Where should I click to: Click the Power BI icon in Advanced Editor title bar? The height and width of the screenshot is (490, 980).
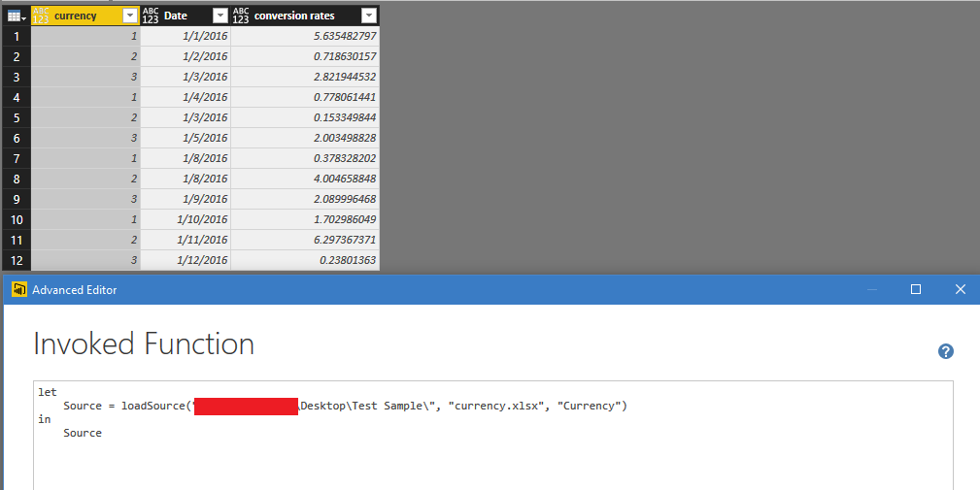pos(19,289)
